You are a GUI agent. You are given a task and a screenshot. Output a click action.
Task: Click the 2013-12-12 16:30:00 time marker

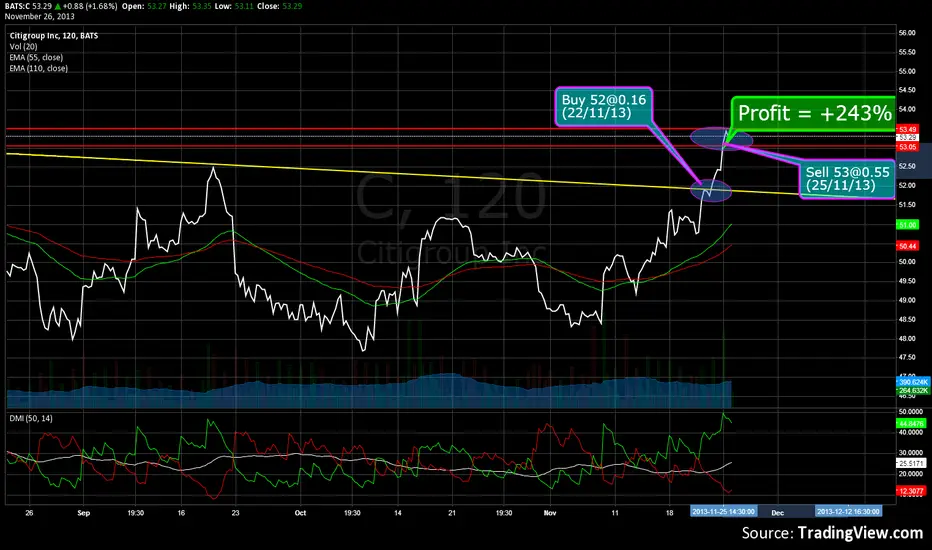click(848, 511)
